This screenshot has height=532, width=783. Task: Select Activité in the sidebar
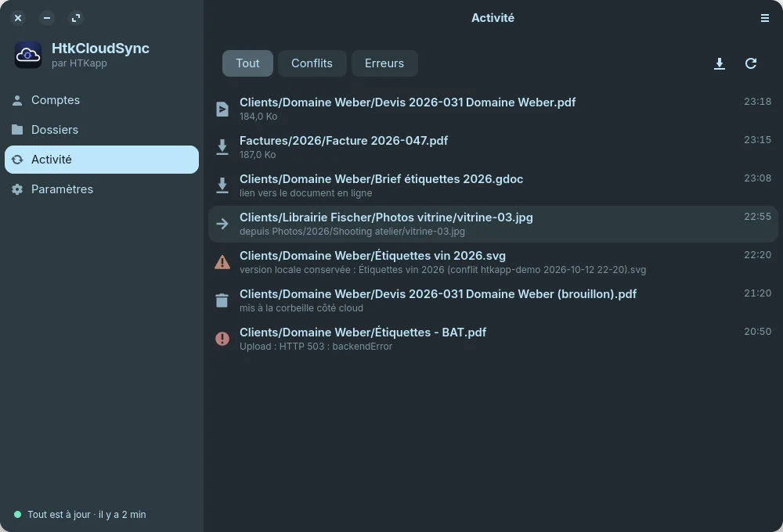coord(102,160)
